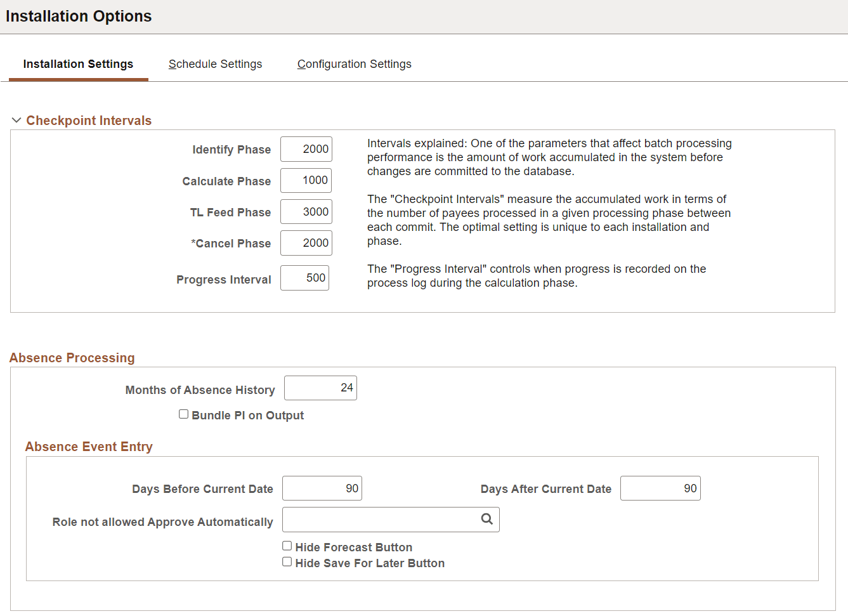This screenshot has height=616, width=848.
Task: Click the chevron next to Checkpoint Intervals
Action: (16, 120)
